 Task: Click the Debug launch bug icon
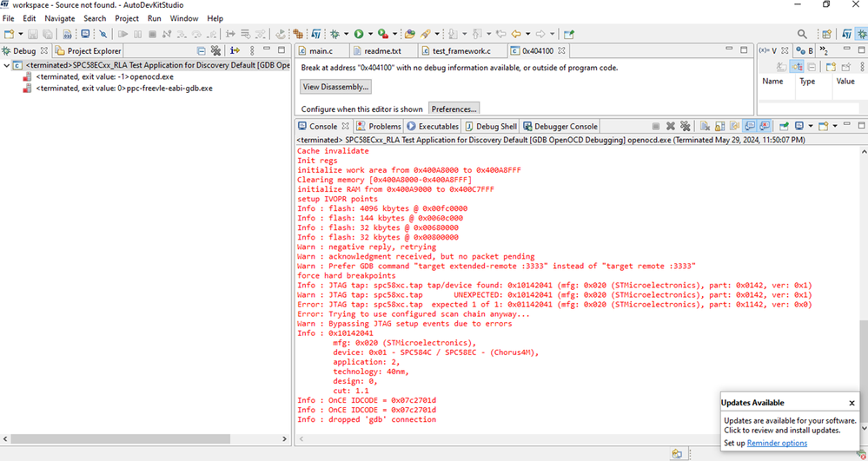[x=335, y=34]
